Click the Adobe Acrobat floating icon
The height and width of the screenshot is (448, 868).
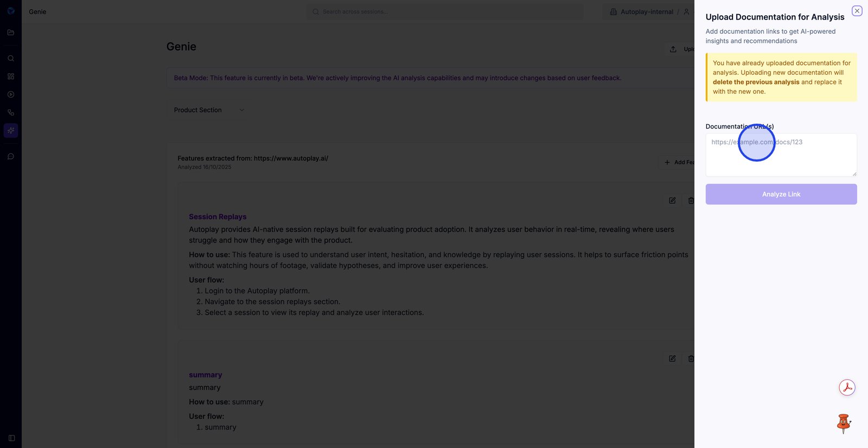point(847,387)
